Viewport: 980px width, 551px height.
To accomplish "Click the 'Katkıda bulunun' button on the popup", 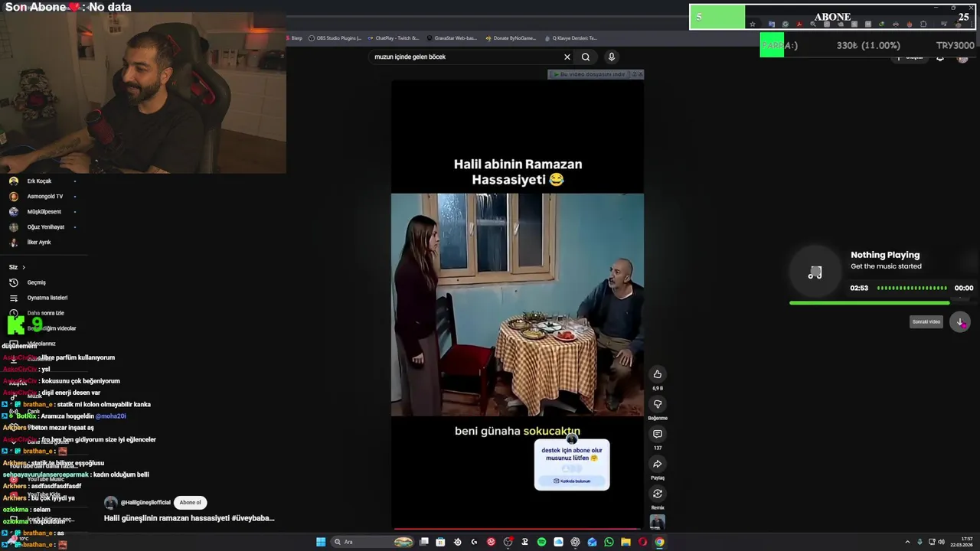I will pyautogui.click(x=572, y=481).
